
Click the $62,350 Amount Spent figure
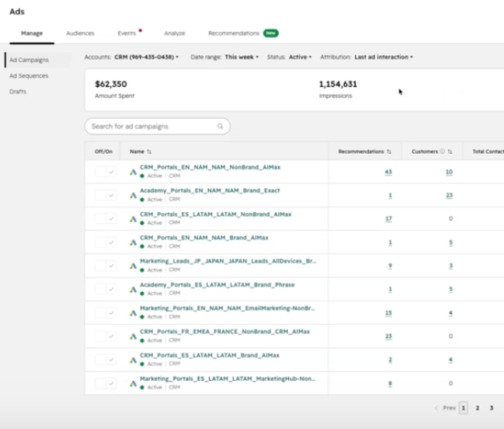coord(111,84)
